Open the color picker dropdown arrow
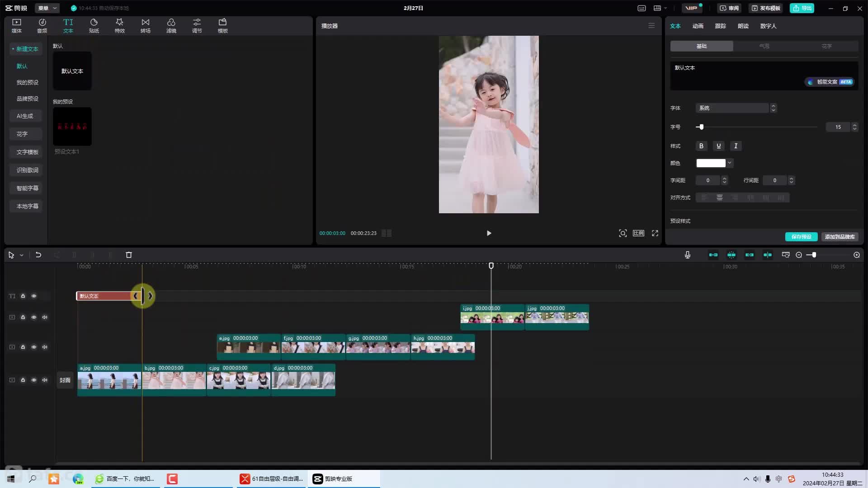868x488 pixels. (x=730, y=163)
